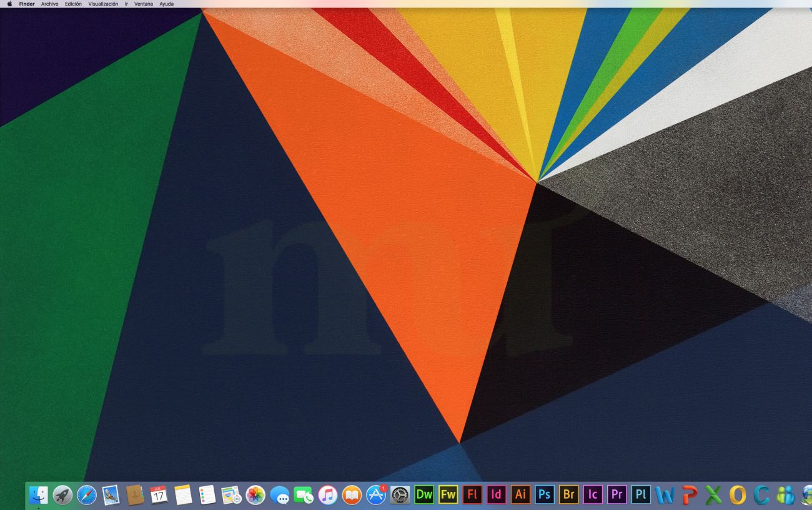Launch Microsoft Word from the dock
Screen dimensions: 812x510
[x=665, y=495]
